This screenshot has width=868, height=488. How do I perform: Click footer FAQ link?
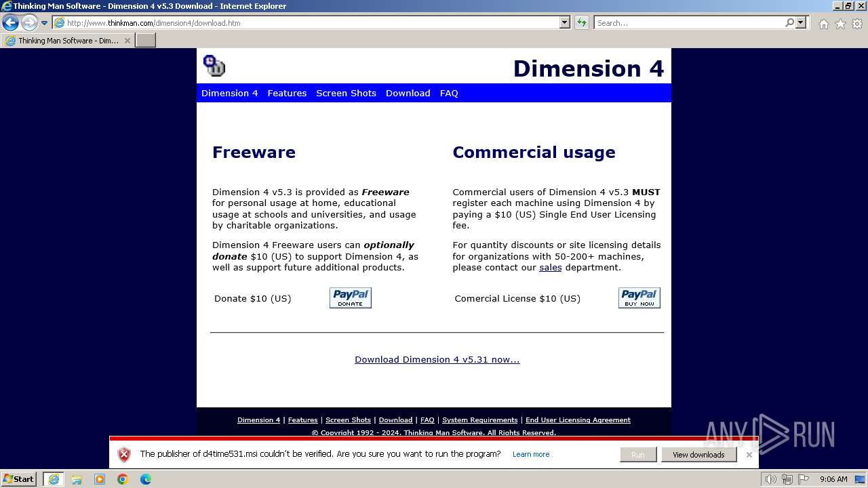pos(427,420)
